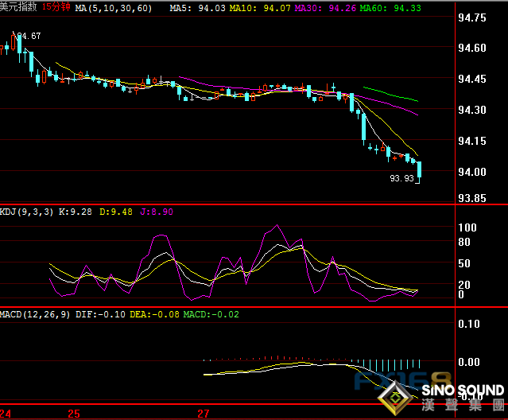Viewport: 508px width, 420px height.
Task: Click the 0.00 MACD axis label
Action: tap(469, 362)
